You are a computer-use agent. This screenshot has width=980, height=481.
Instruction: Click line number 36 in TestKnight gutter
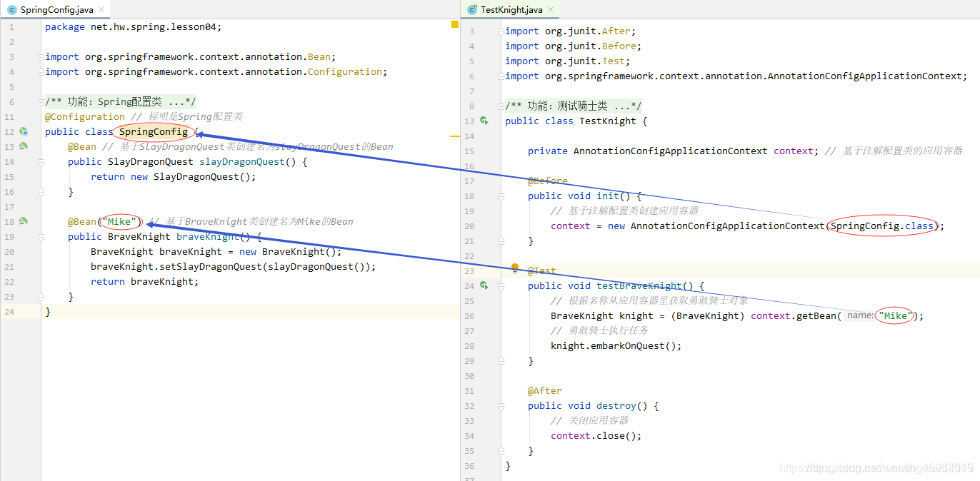(x=469, y=465)
